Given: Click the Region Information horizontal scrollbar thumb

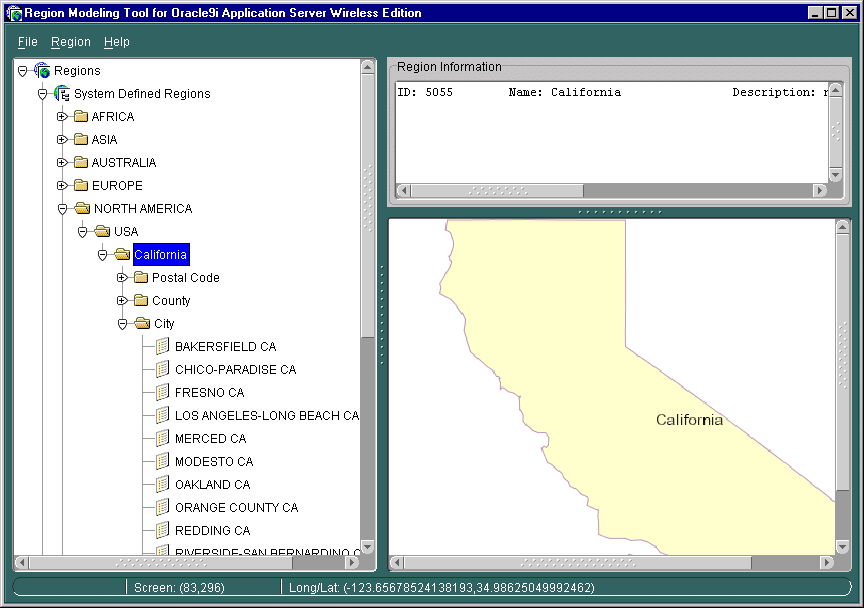Looking at the screenshot, I should 497,191.
